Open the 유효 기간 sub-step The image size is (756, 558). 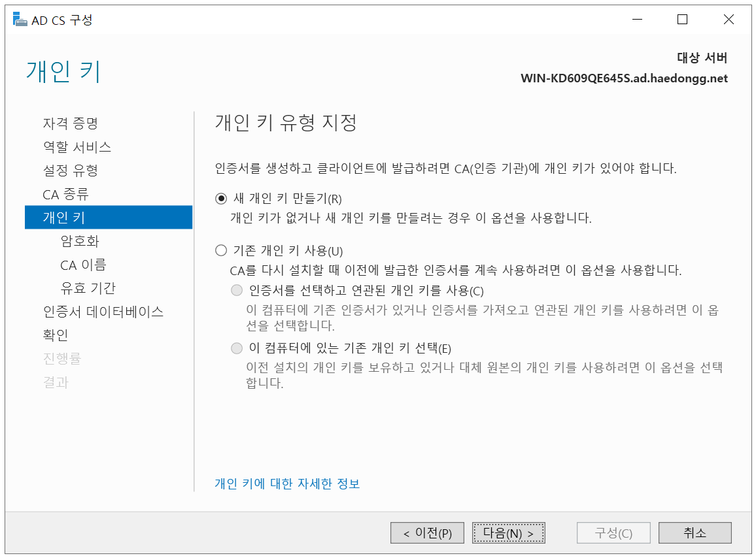(88, 288)
